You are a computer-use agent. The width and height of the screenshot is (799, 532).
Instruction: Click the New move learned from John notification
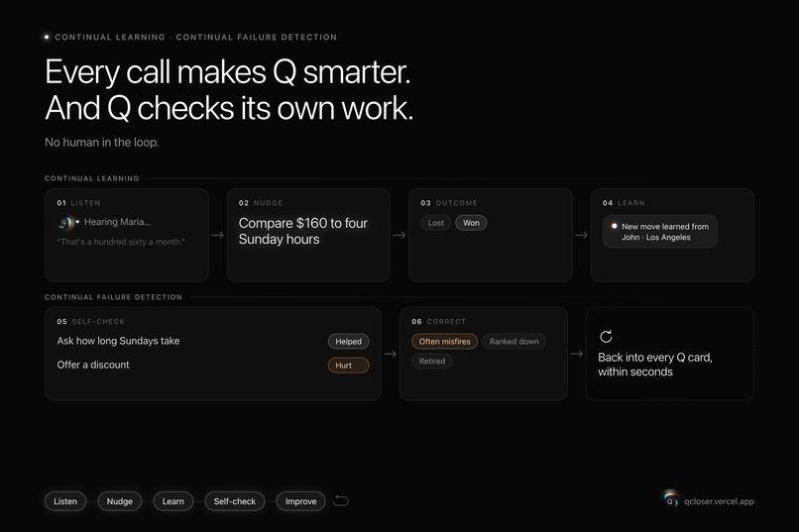pos(660,232)
